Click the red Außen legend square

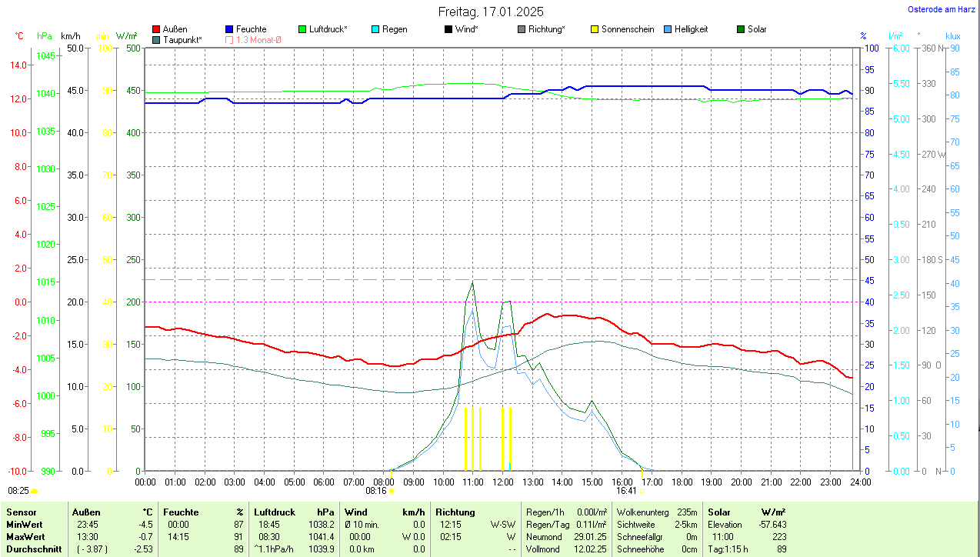point(157,29)
